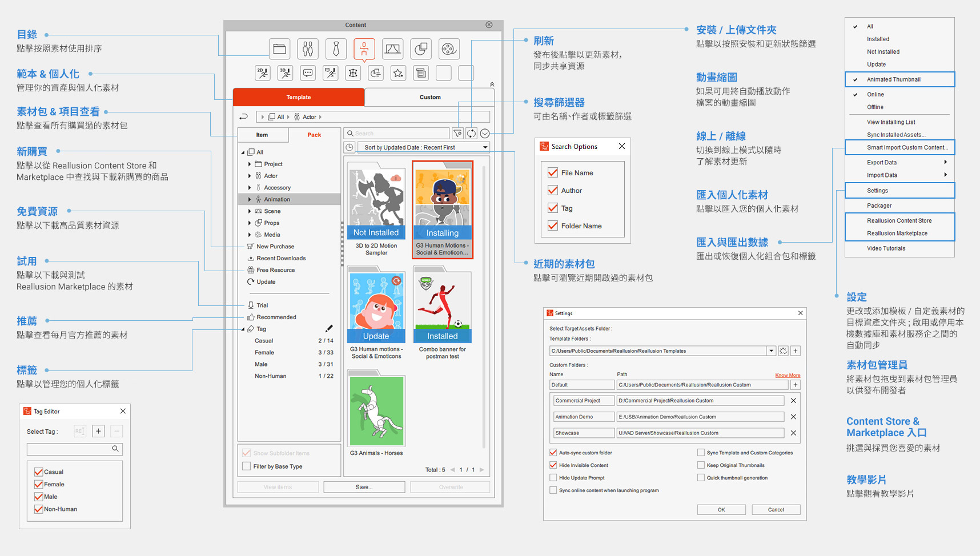Enable Filter by Base Type
Screen dimensions: 980x556
246,466
